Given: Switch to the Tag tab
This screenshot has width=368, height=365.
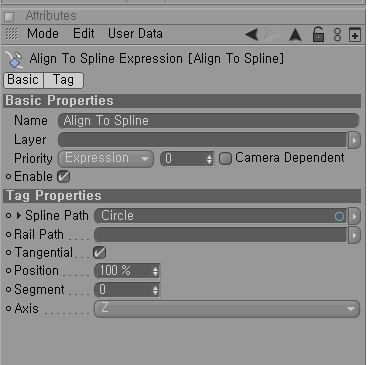Looking at the screenshot, I should point(63,80).
